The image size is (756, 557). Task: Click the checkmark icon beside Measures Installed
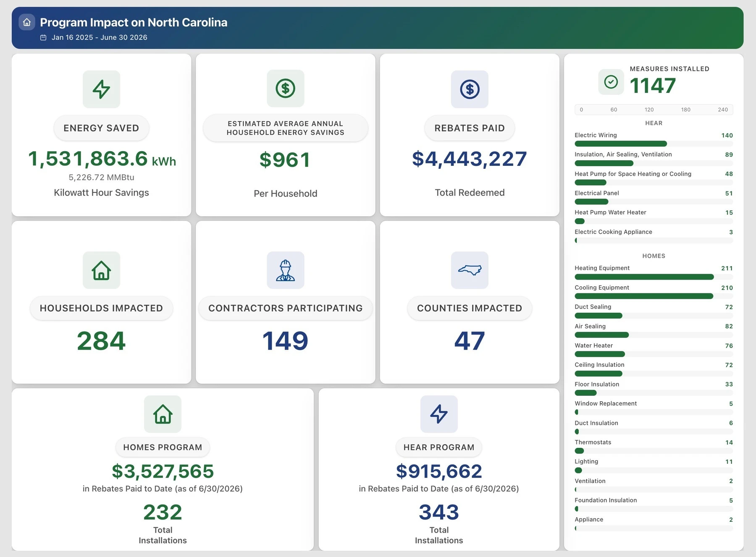[611, 82]
